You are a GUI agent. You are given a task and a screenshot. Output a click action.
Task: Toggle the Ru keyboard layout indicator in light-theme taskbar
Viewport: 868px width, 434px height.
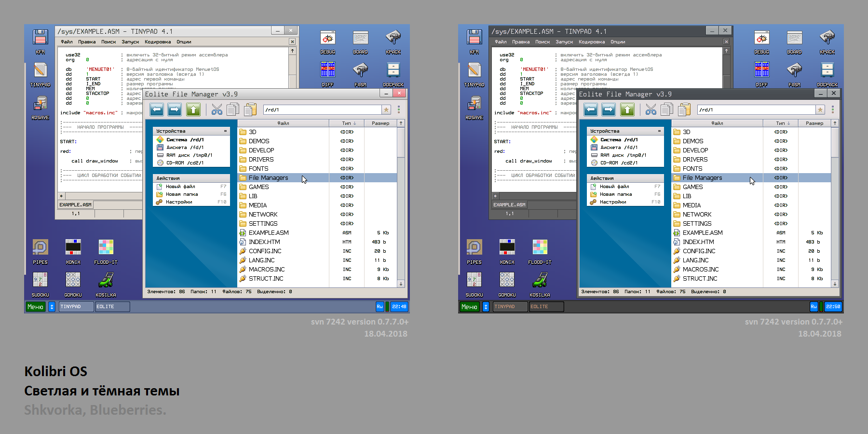pos(380,307)
